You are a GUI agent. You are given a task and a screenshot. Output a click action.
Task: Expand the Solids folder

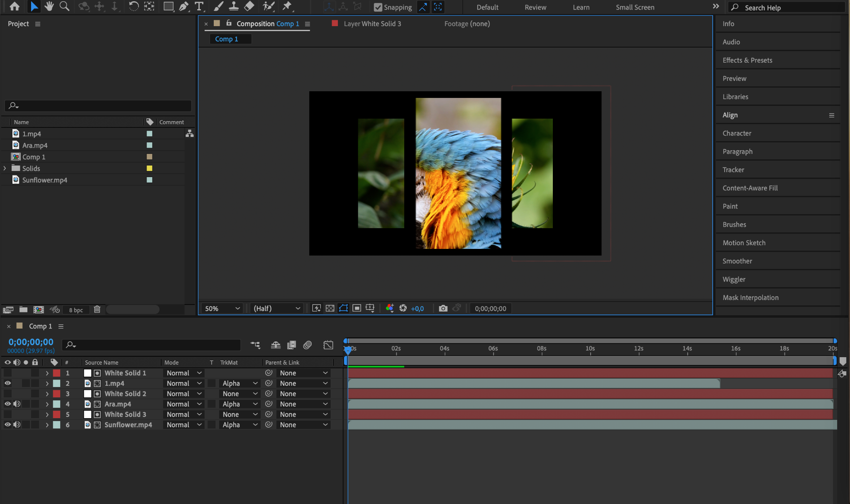5,168
